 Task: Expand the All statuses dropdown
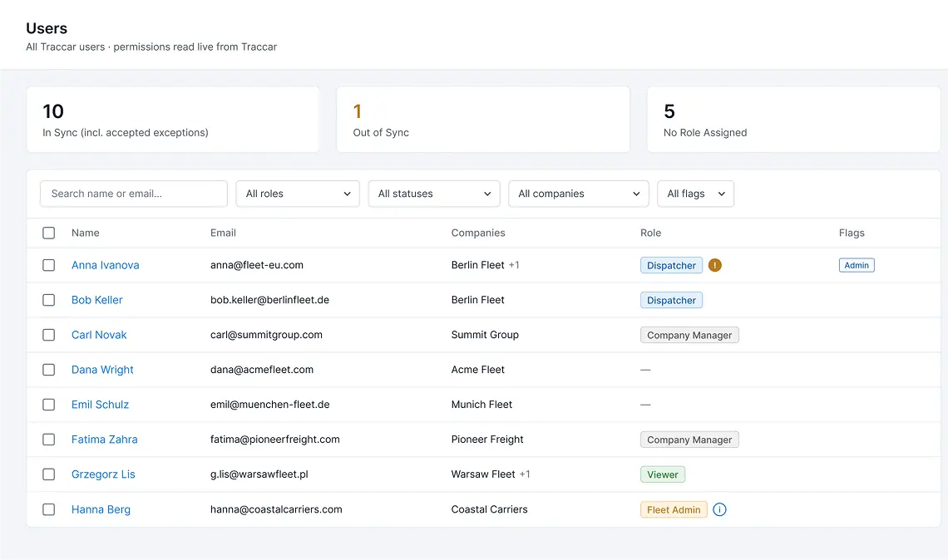434,194
